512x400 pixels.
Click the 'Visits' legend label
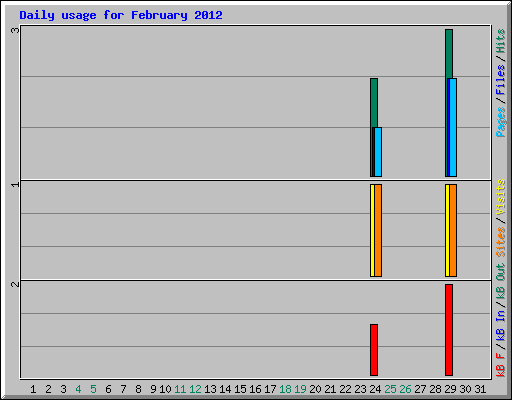[x=500, y=197]
